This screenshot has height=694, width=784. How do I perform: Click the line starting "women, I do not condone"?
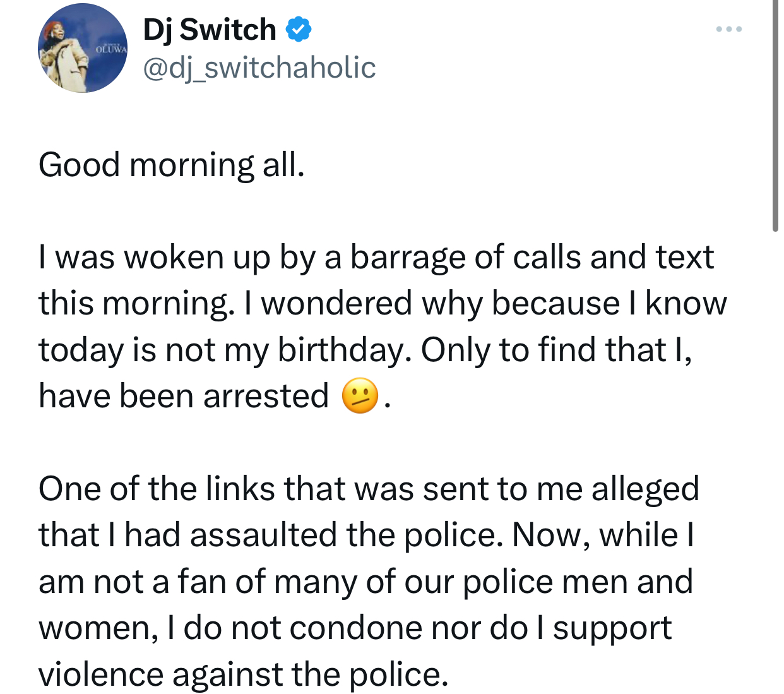click(x=355, y=628)
